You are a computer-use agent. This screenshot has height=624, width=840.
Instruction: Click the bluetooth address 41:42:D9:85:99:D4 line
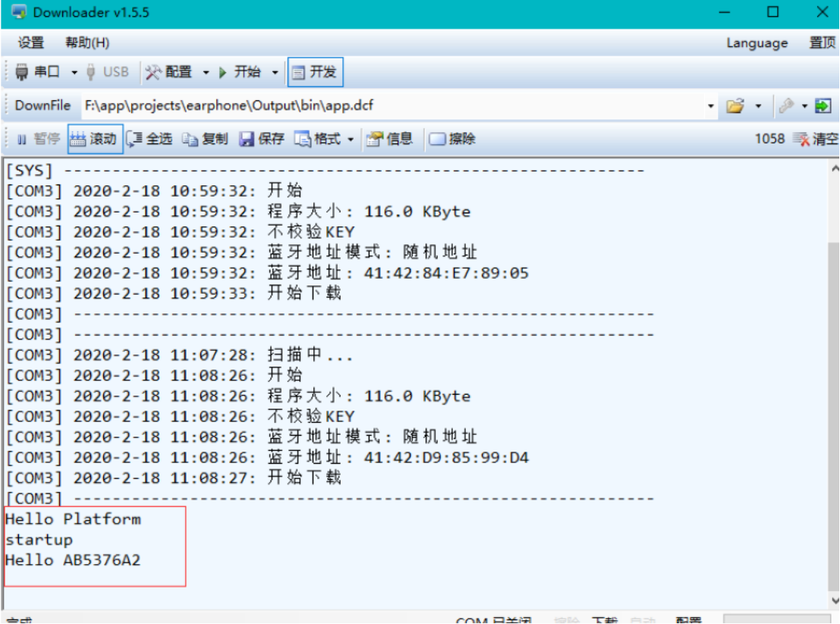pos(267,458)
